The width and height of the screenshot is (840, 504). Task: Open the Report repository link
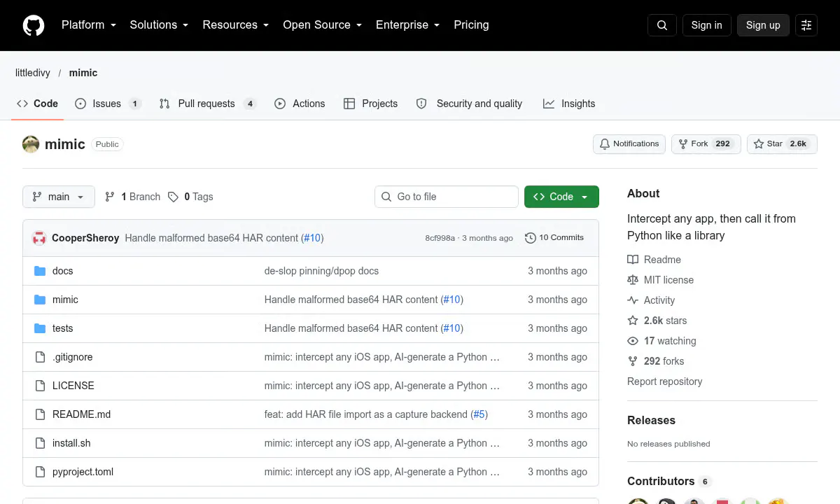pyautogui.click(x=664, y=381)
